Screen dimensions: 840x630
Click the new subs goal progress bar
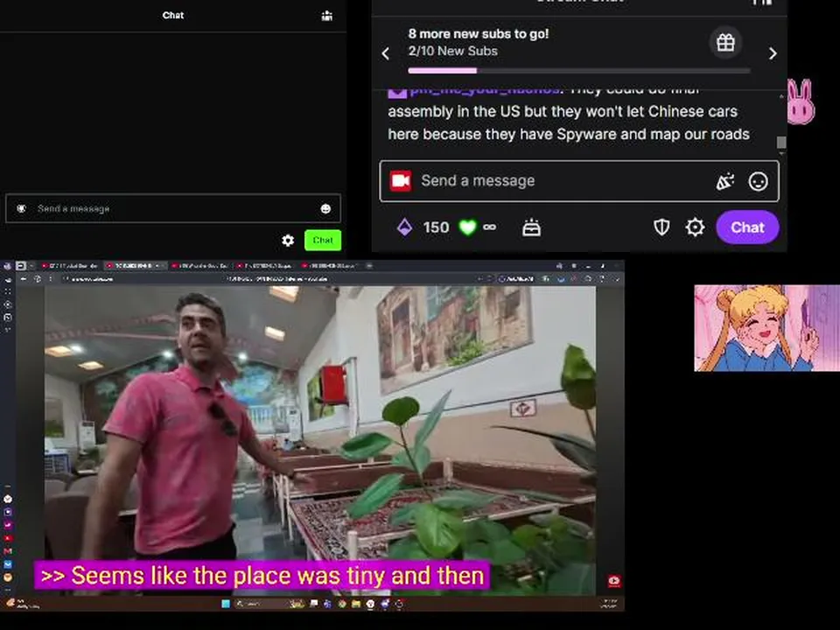click(579, 70)
